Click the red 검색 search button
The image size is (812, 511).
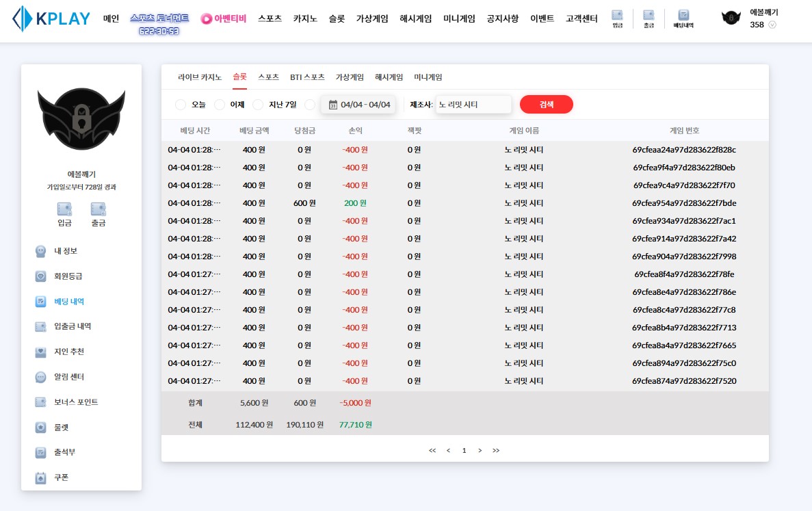tap(546, 105)
